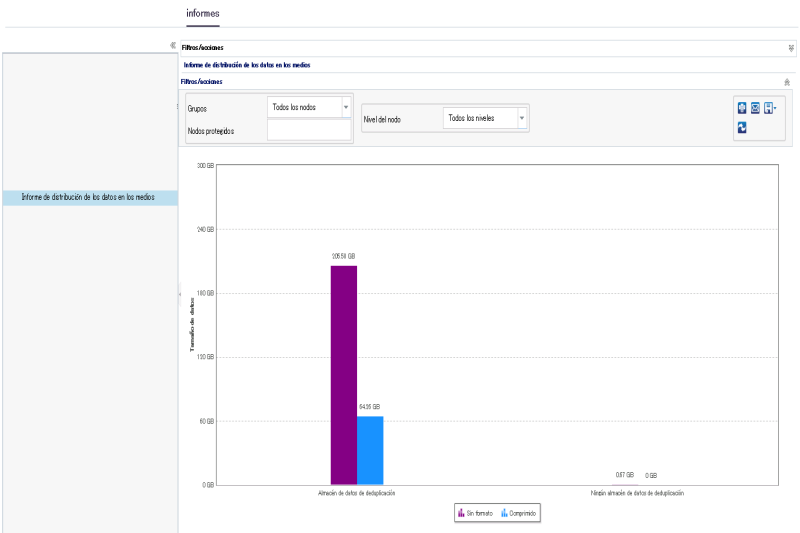
Task: Open the save icon's dropdown arrow
Action: click(775, 108)
